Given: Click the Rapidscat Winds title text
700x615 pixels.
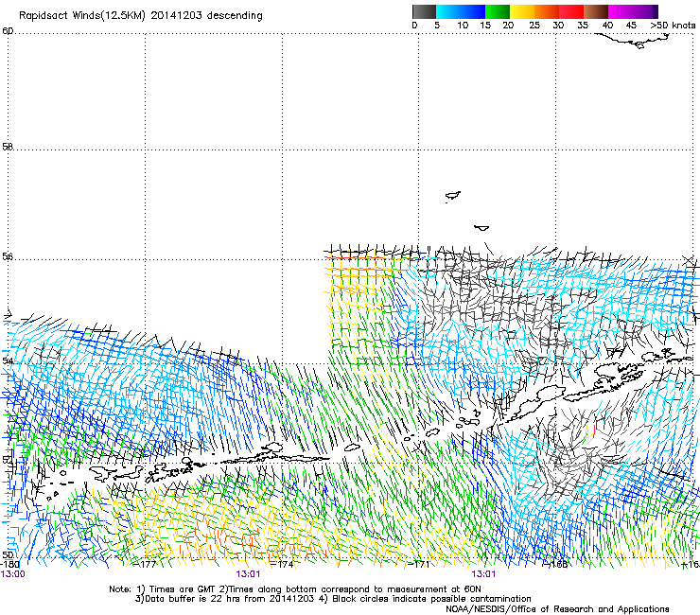Looking at the screenshot, I should 141,16.
